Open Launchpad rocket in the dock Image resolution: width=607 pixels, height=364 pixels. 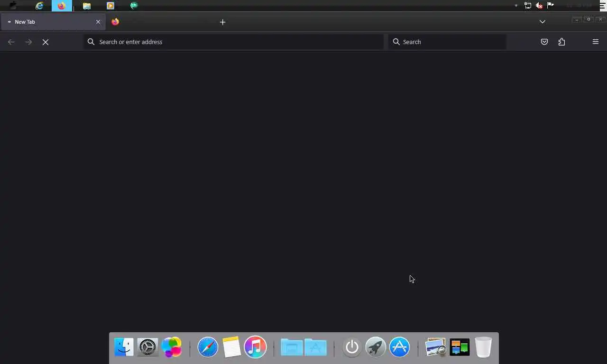376,347
